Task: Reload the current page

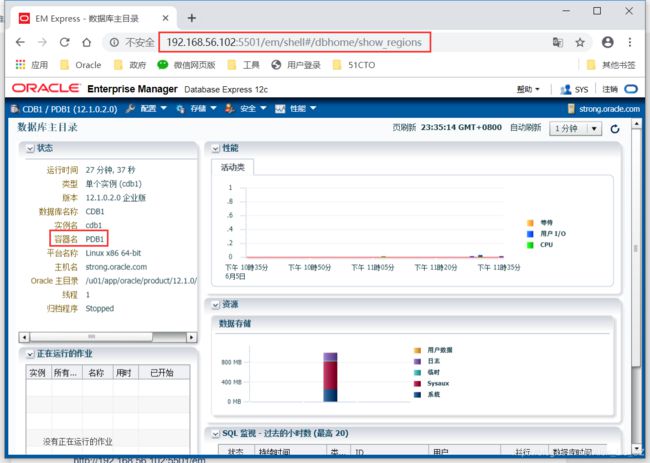Action: tap(64, 42)
